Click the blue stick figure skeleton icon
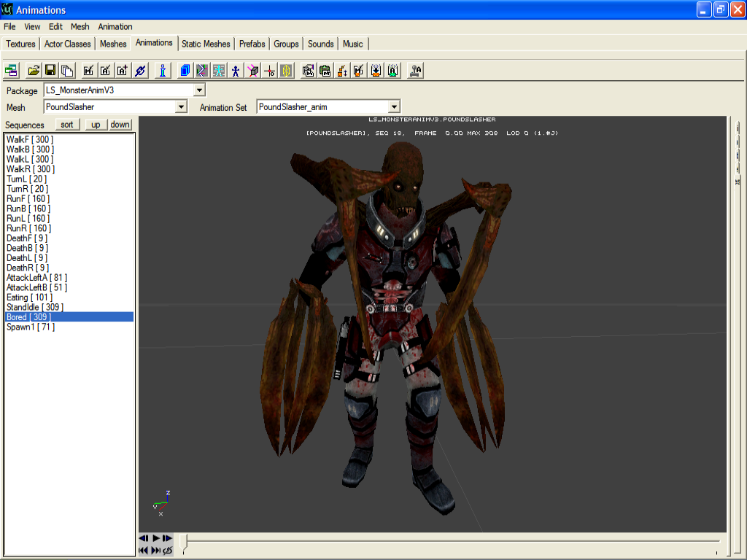The height and width of the screenshot is (560, 747). coord(236,71)
